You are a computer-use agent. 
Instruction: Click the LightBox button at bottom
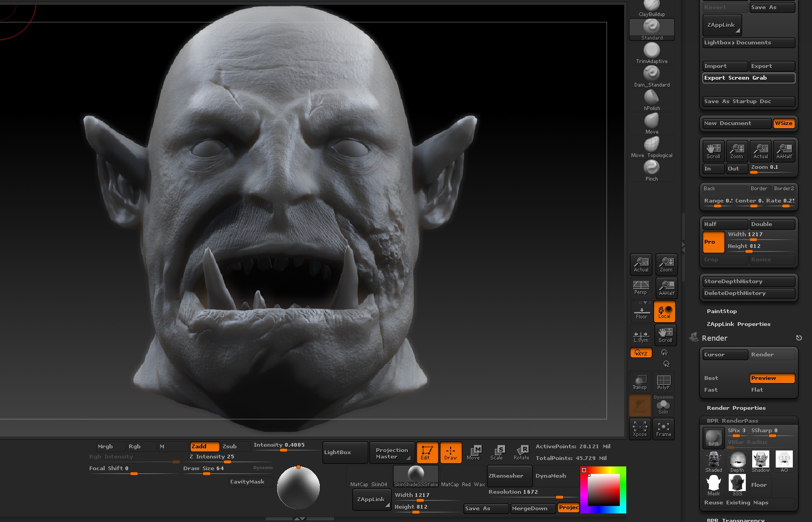coord(345,453)
